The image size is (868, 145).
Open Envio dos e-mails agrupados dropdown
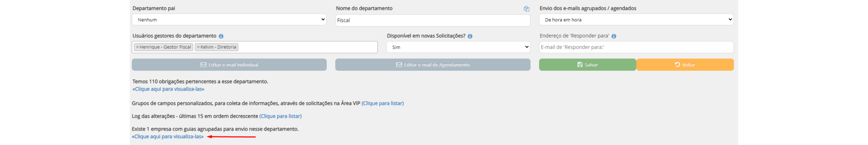click(x=636, y=20)
